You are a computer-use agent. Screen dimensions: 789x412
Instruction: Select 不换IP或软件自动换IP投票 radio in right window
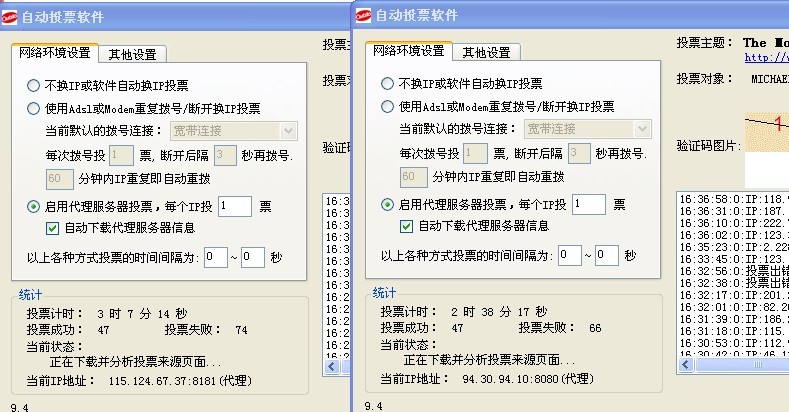[387, 84]
